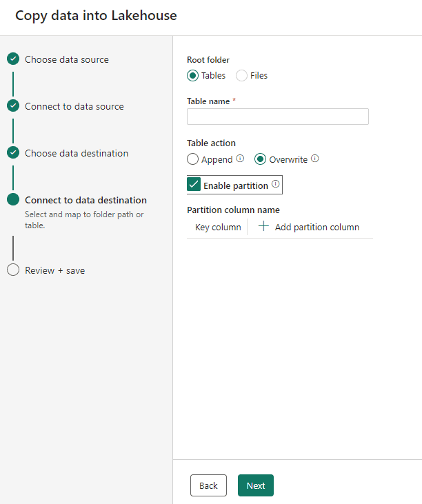
Task: Go to Connect to data source step
Action: [x=74, y=106]
